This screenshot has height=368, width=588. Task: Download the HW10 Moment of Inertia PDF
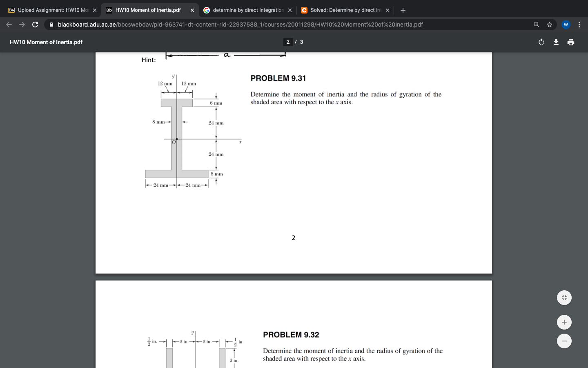(x=556, y=42)
